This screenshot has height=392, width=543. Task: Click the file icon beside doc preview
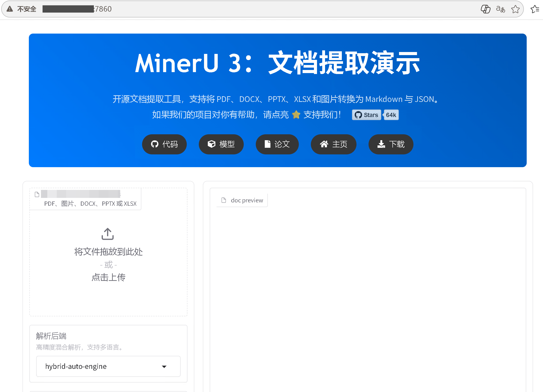[224, 200]
